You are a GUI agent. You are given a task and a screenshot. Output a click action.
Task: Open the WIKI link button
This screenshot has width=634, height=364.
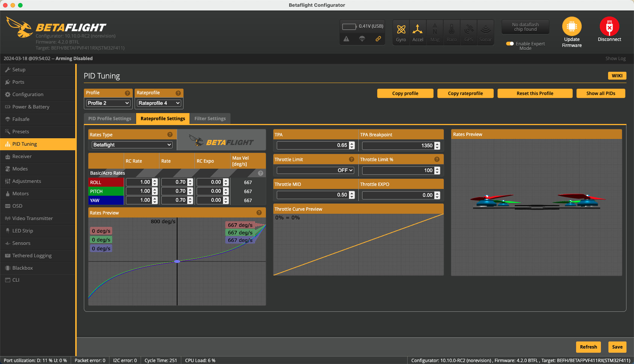[x=617, y=76]
